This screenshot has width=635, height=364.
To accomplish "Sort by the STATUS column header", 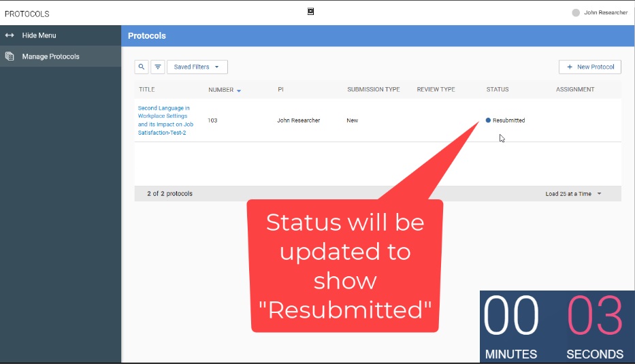I will click(498, 90).
